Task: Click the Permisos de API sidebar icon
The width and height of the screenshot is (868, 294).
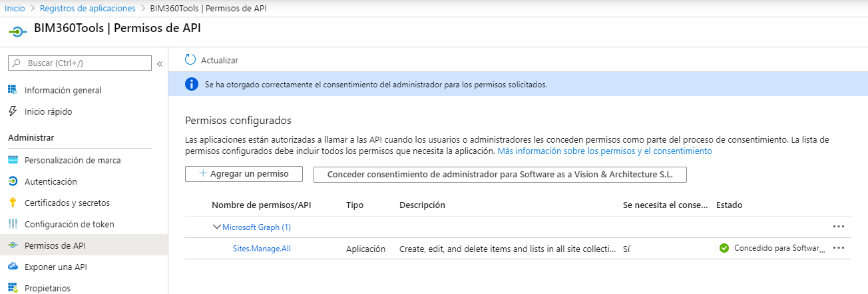Action: coord(12,245)
